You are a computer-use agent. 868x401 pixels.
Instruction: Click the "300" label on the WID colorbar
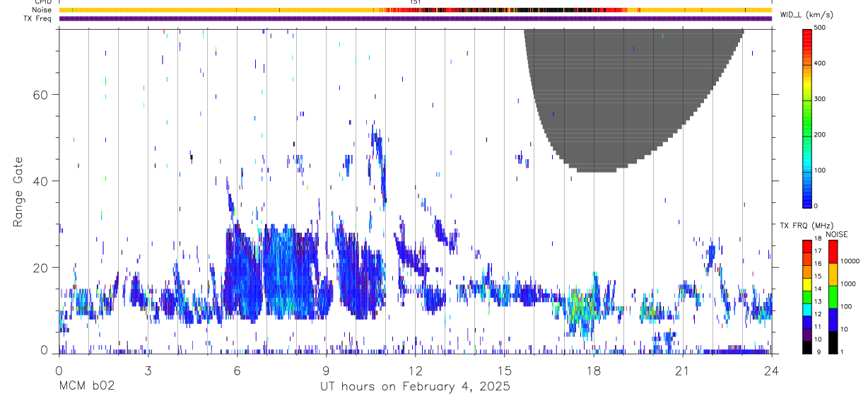(821, 99)
